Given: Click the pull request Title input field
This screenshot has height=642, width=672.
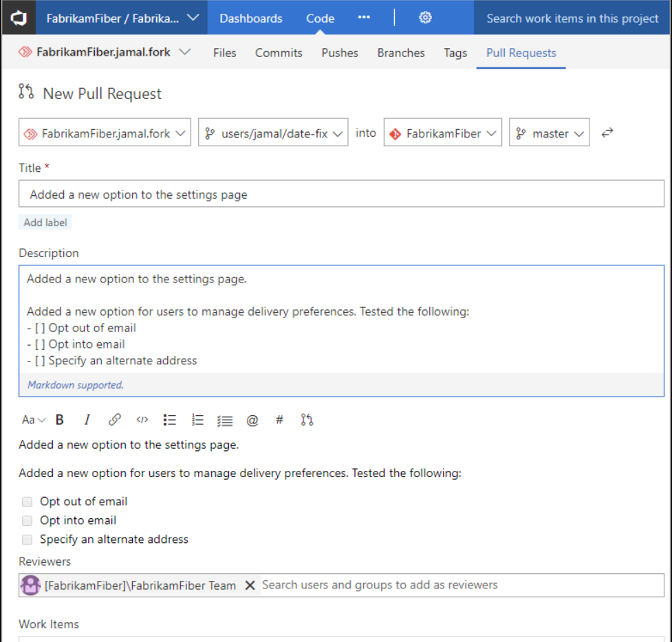Looking at the screenshot, I should pyautogui.click(x=341, y=194).
